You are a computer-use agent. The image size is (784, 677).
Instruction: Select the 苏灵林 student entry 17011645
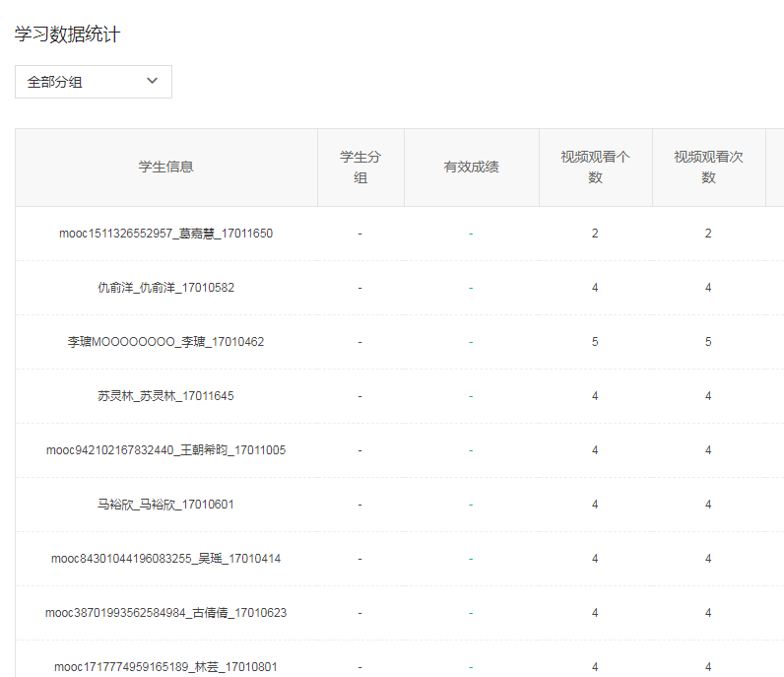pos(165,396)
